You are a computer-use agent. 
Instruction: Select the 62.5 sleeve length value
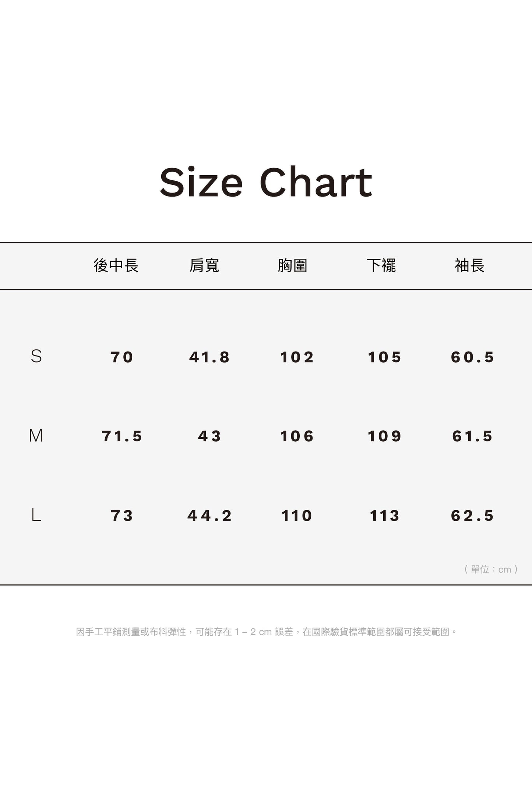click(473, 516)
